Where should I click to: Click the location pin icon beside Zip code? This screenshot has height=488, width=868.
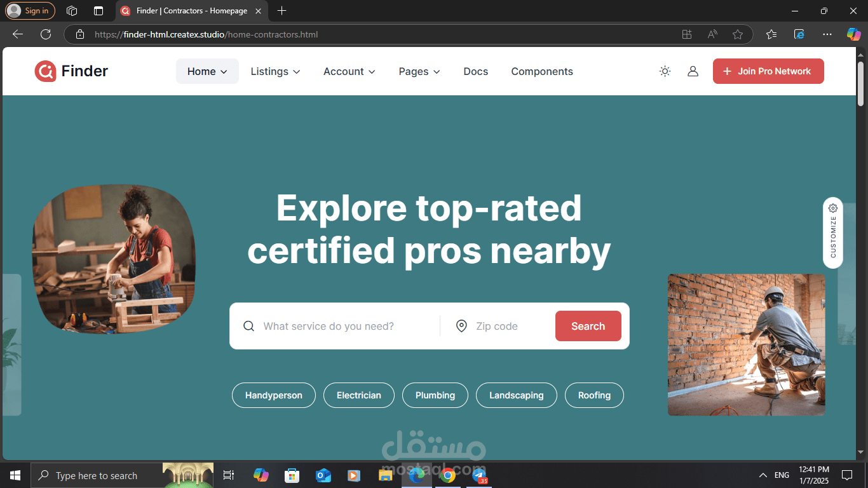click(x=461, y=326)
